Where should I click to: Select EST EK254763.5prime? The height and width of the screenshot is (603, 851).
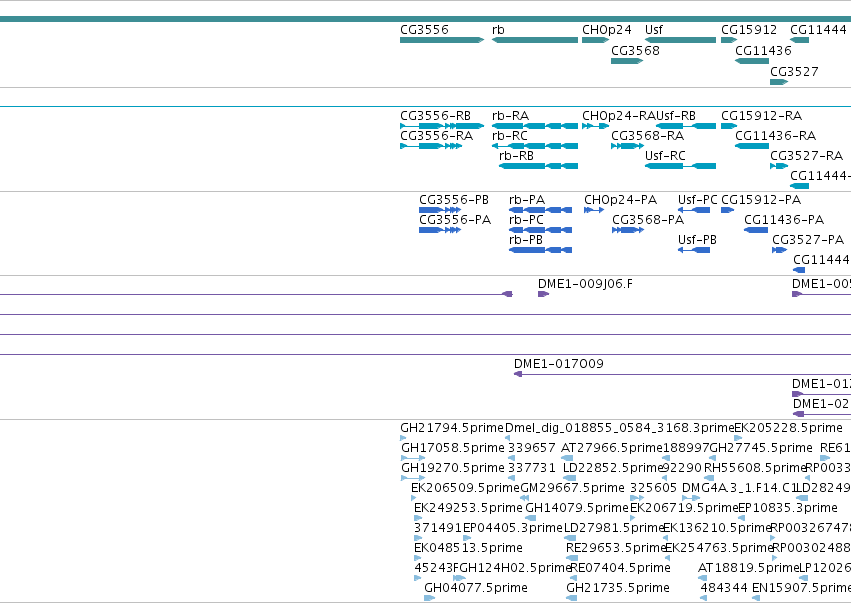[667, 558]
